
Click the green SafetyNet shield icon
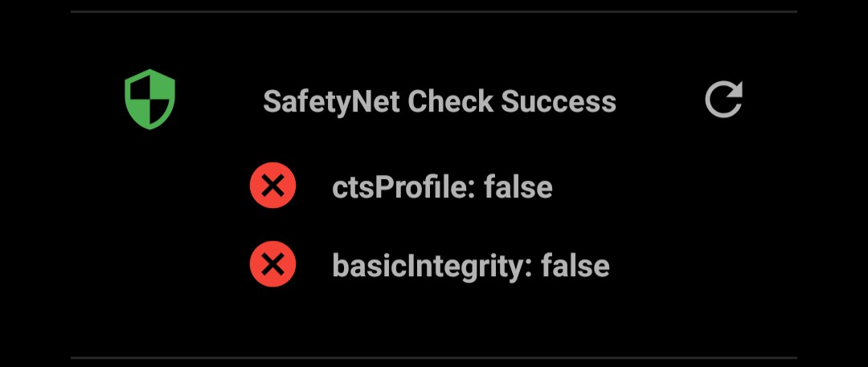click(149, 100)
